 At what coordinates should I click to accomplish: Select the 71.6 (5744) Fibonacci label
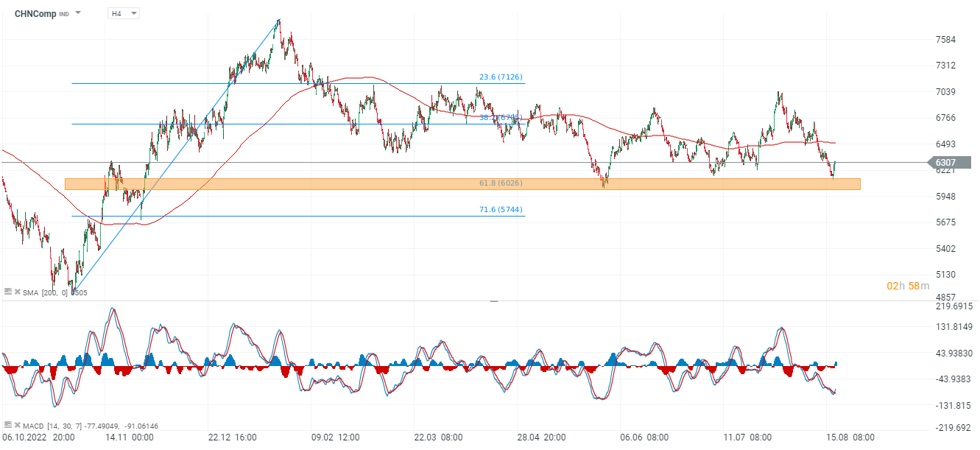[501, 210]
